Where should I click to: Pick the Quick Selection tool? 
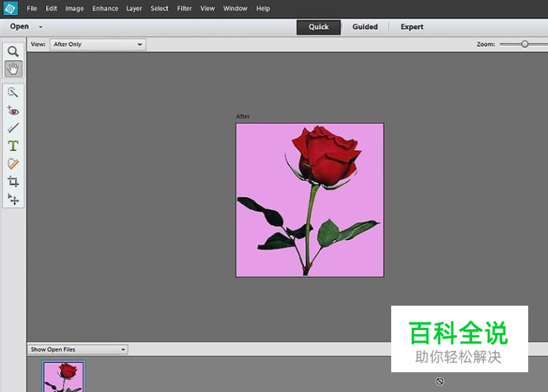pyautogui.click(x=13, y=93)
